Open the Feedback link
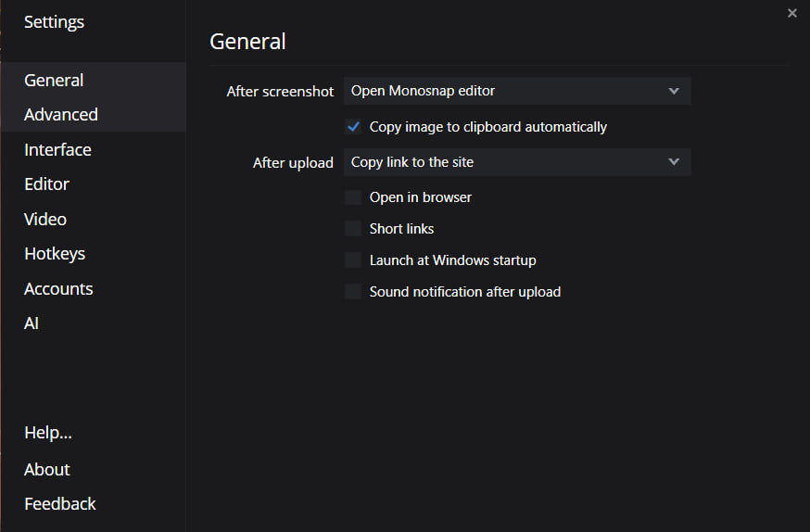This screenshot has height=532, width=810. point(60,503)
